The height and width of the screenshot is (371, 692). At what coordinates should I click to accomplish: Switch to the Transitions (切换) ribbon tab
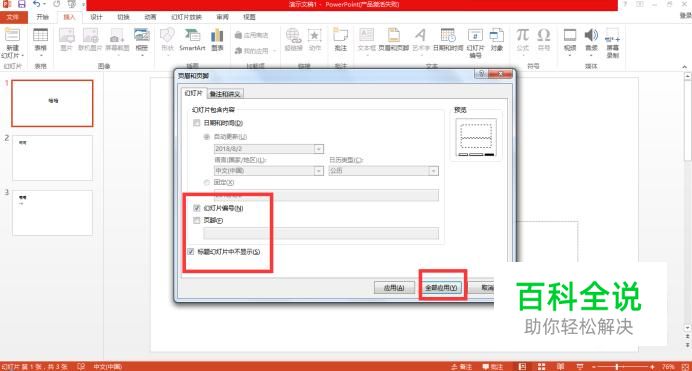(123, 17)
